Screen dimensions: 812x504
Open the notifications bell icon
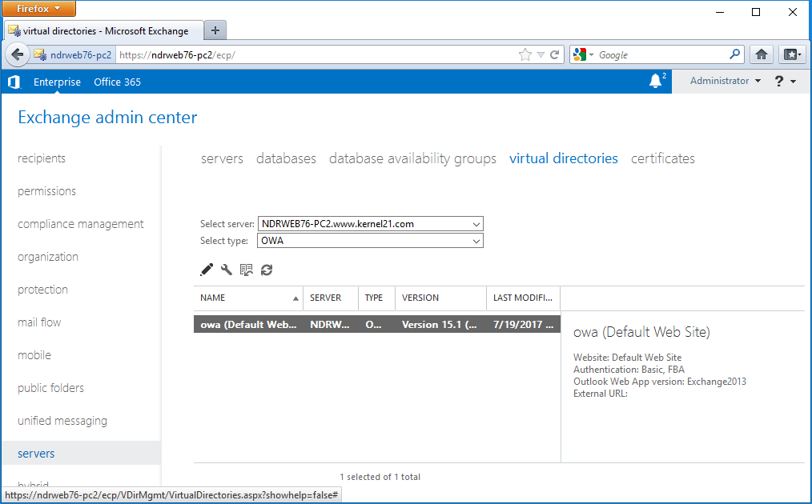pos(656,82)
